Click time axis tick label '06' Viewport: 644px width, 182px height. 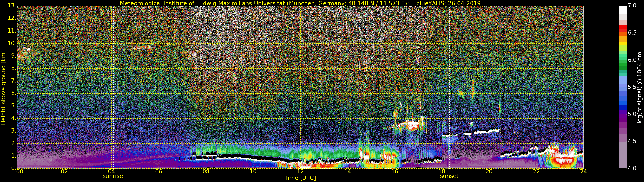click(159, 171)
